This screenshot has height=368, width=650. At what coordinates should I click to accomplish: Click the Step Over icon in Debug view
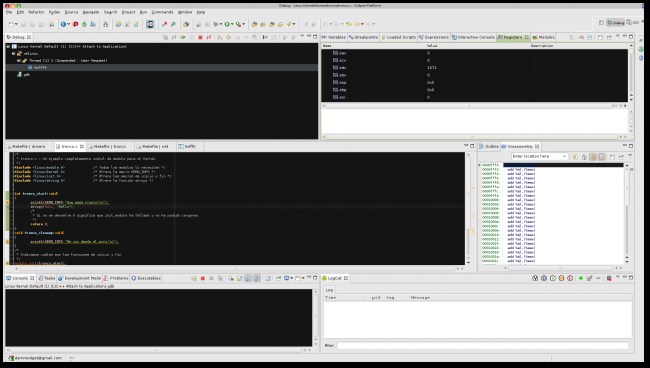coord(228,37)
